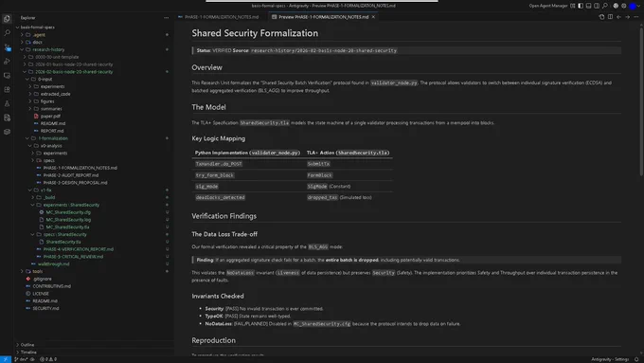644x363 pixels.
Task: Open paper.pdf in the explorer
Action: pyautogui.click(x=50, y=116)
